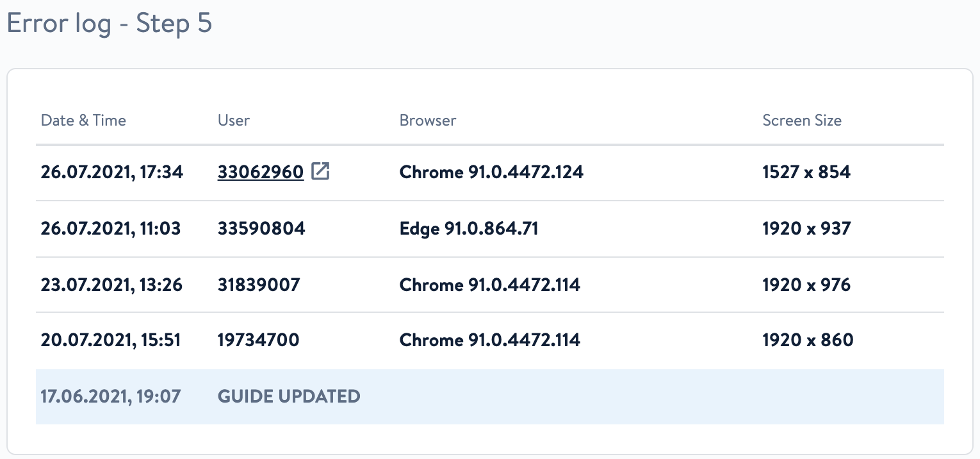
Task: Click the Error log - Step 5 heading
Action: (110, 24)
